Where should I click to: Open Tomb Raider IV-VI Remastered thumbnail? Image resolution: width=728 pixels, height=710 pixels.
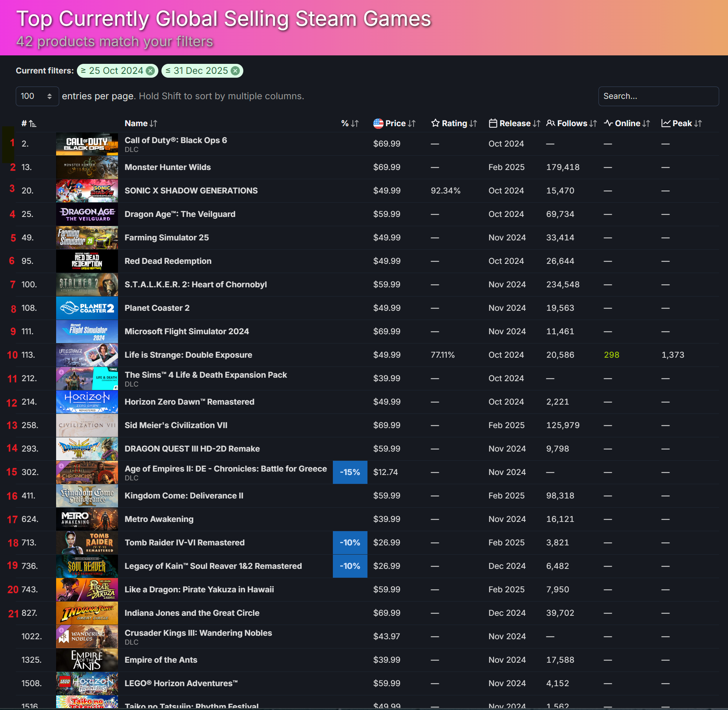click(87, 543)
